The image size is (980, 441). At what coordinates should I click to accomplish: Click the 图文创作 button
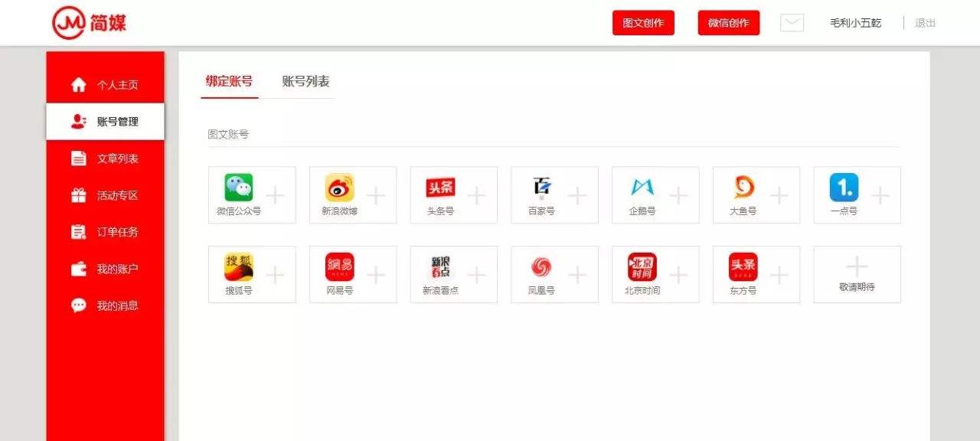643,23
